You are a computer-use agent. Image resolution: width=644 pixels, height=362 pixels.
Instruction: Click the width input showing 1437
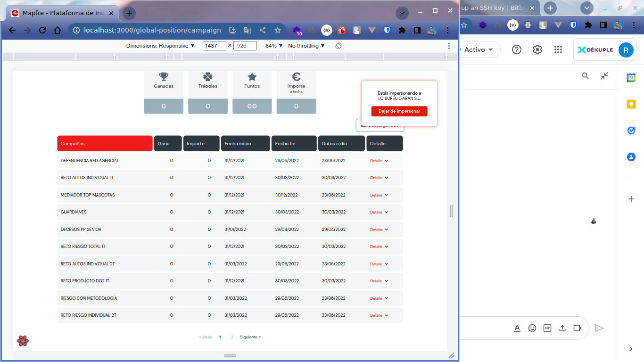point(215,45)
